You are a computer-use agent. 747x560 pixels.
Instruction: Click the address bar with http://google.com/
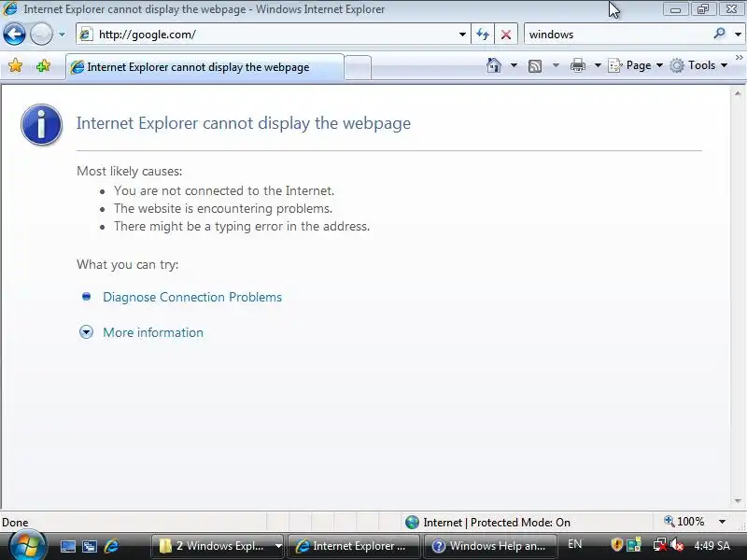coord(273,35)
